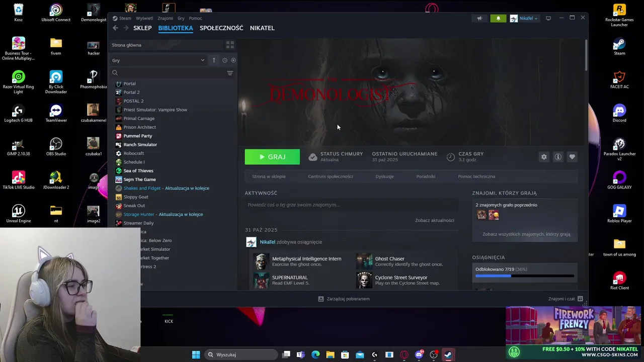The height and width of the screenshot is (362, 644).
Task: Open Windows Start menu
Action: coord(196,354)
